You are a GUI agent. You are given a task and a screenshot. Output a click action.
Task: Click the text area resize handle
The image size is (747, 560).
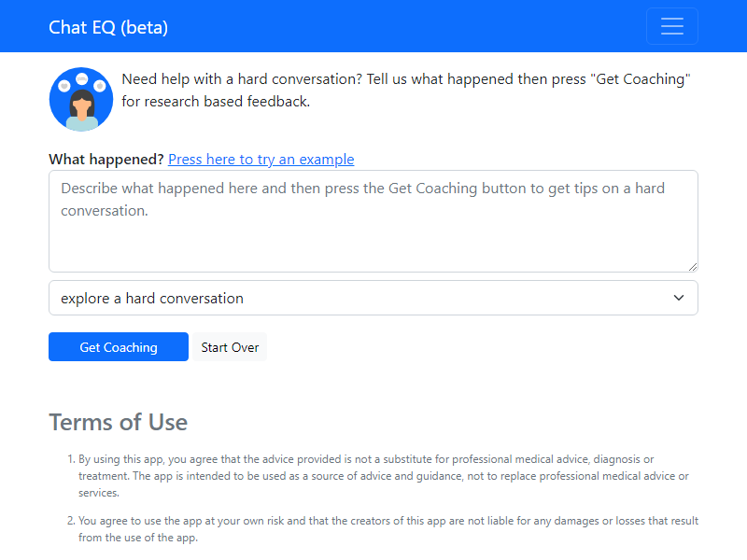pos(692,266)
